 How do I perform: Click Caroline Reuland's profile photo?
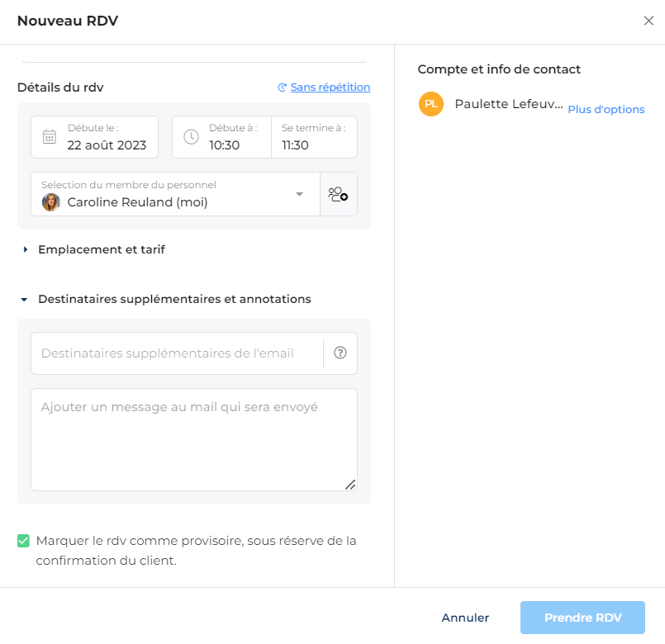tap(51, 202)
